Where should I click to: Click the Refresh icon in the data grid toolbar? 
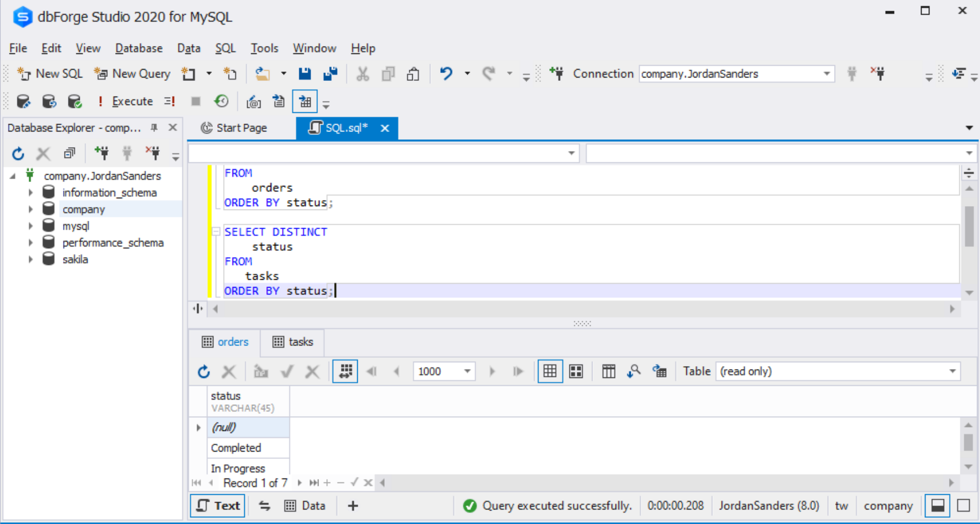[203, 371]
